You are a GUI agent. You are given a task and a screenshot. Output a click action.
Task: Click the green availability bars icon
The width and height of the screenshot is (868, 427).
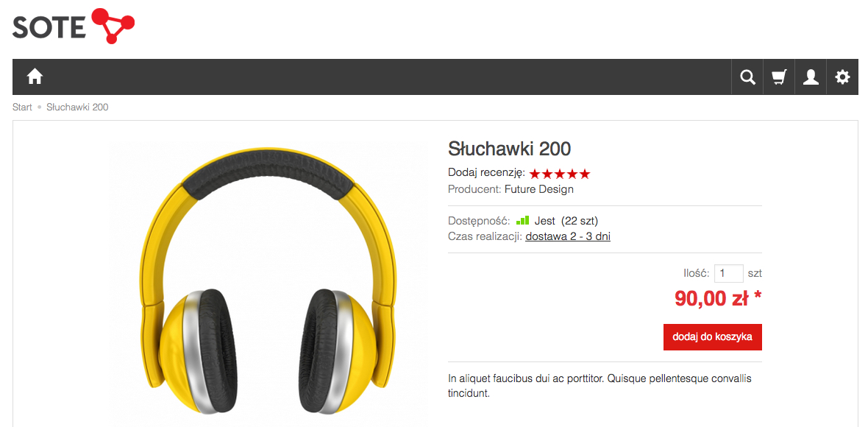click(x=522, y=220)
